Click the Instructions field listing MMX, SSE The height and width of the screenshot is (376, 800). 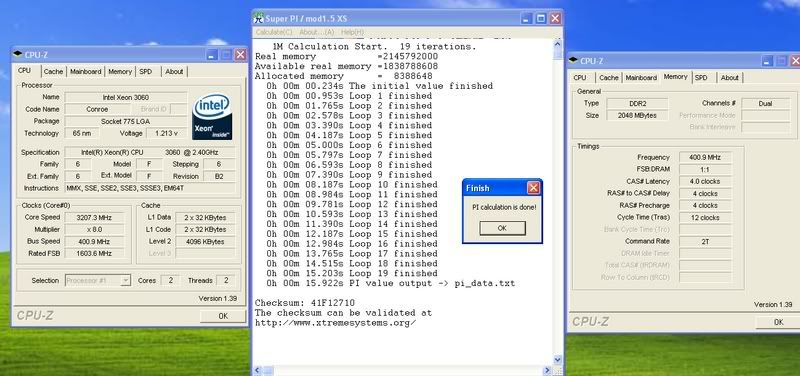click(150, 188)
